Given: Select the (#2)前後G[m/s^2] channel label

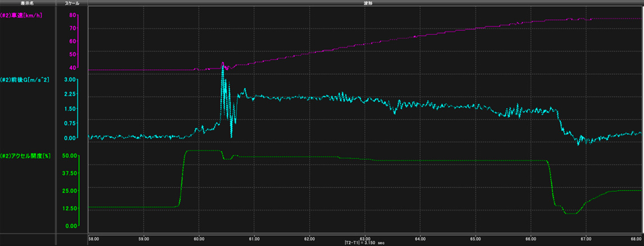Looking at the screenshot, I should [x=26, y=80].
